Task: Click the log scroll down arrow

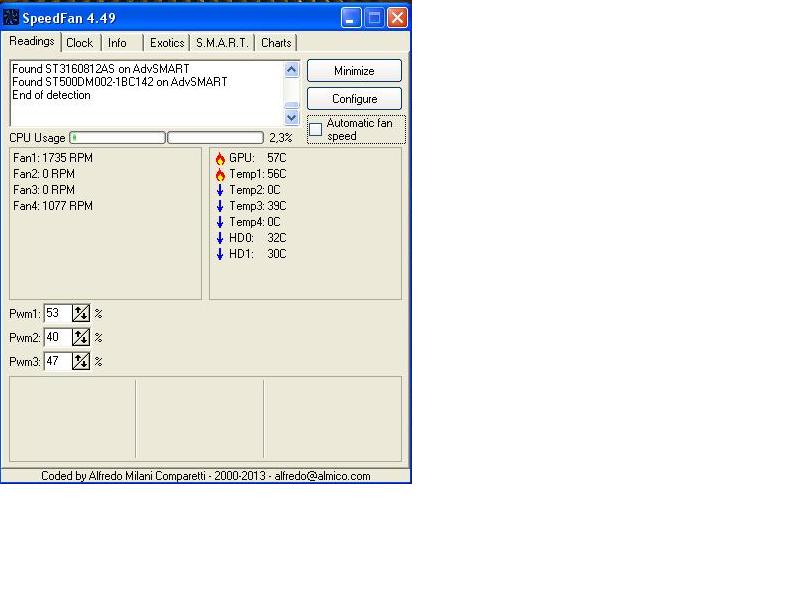Action: 291,118
